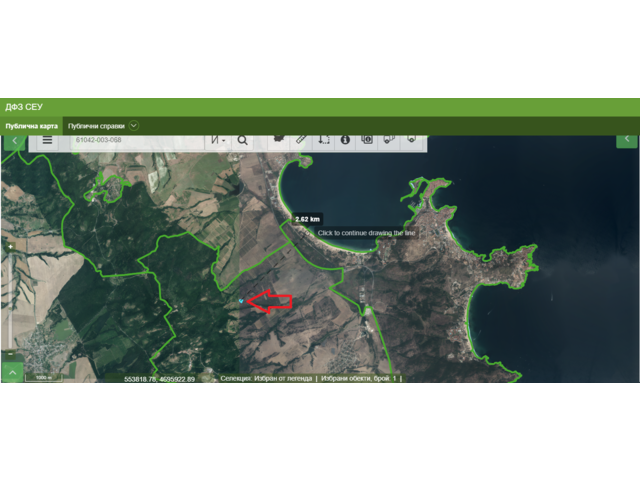
Task: Activate the rectangle selection tool
Action: (x=323, y=140)
